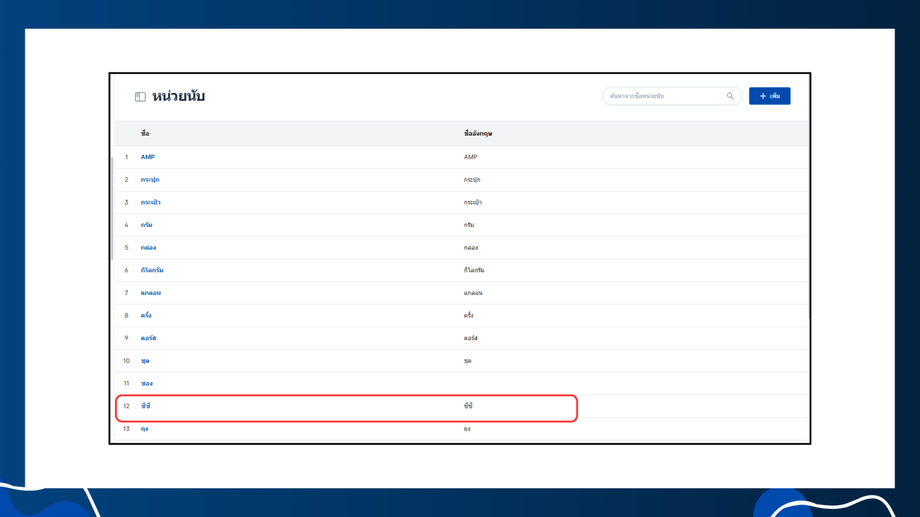Select แกลลอน cell in ชื่ออังกฤษ column
The height and width of the screenshot is (517, 920).
(x=473, y=293)
